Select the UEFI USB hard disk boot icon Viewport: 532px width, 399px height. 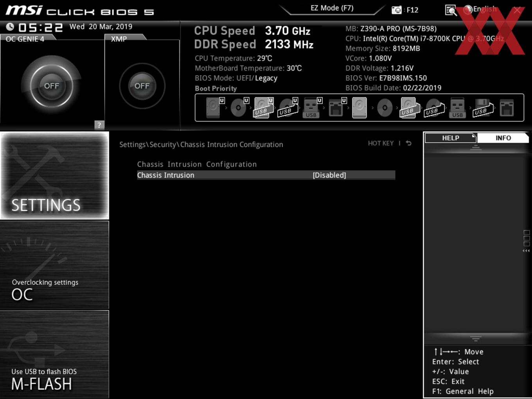263,108
